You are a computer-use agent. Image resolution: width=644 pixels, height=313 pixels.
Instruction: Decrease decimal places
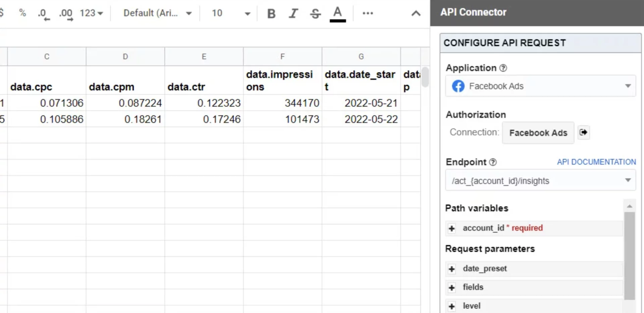point(44,14)
